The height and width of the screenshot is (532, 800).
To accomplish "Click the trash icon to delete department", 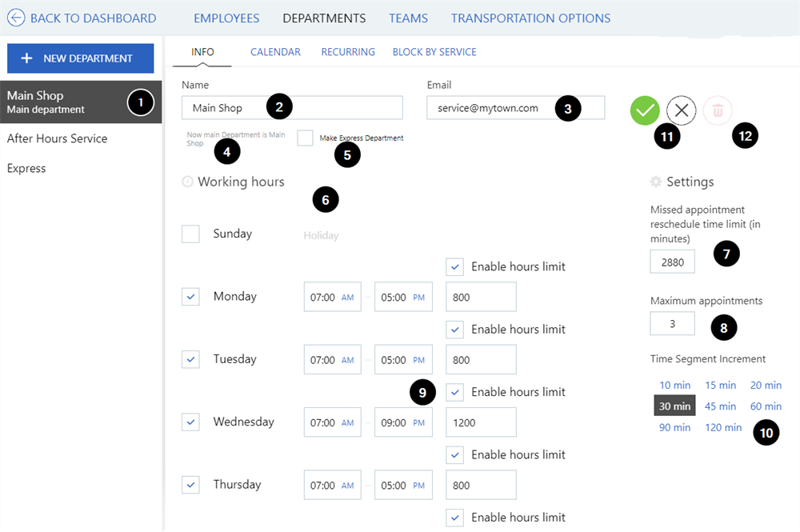I will click(x=717, y=110).
